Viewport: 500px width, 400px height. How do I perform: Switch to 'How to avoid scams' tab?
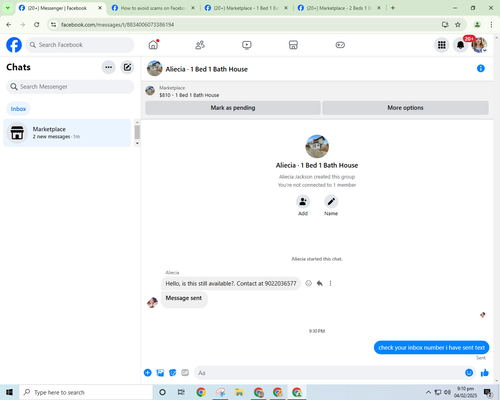(x=153, y=8)
